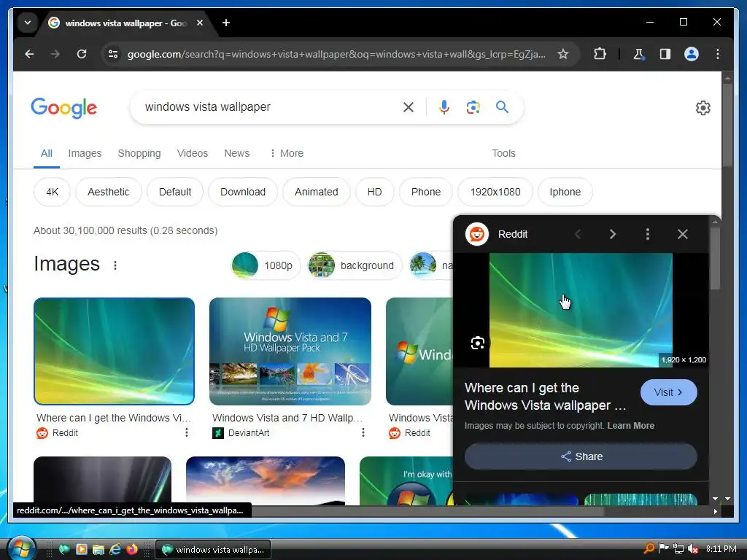Share the previewed image

coord(581,456)
